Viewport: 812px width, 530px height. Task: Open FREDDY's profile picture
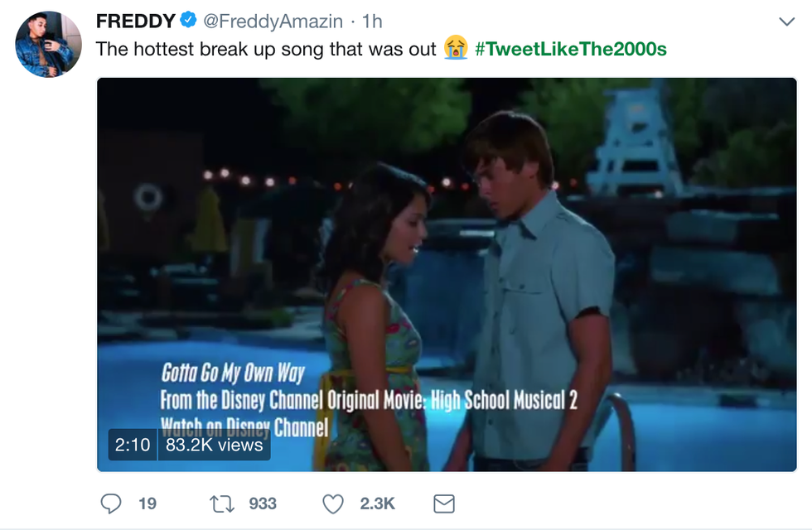[x=48, y=44]
